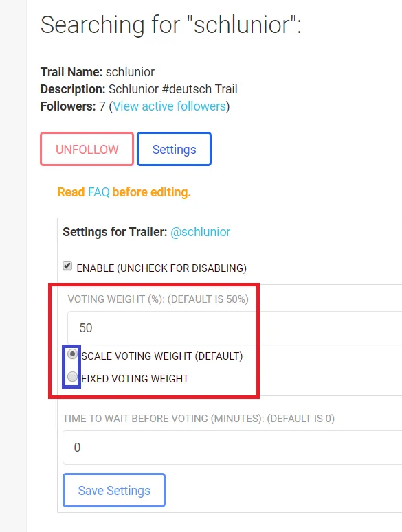Click the 'Description: Schlunior #deutsch Trail' text
This screenshot has width=402, height=532.
(x=139, y=89)
